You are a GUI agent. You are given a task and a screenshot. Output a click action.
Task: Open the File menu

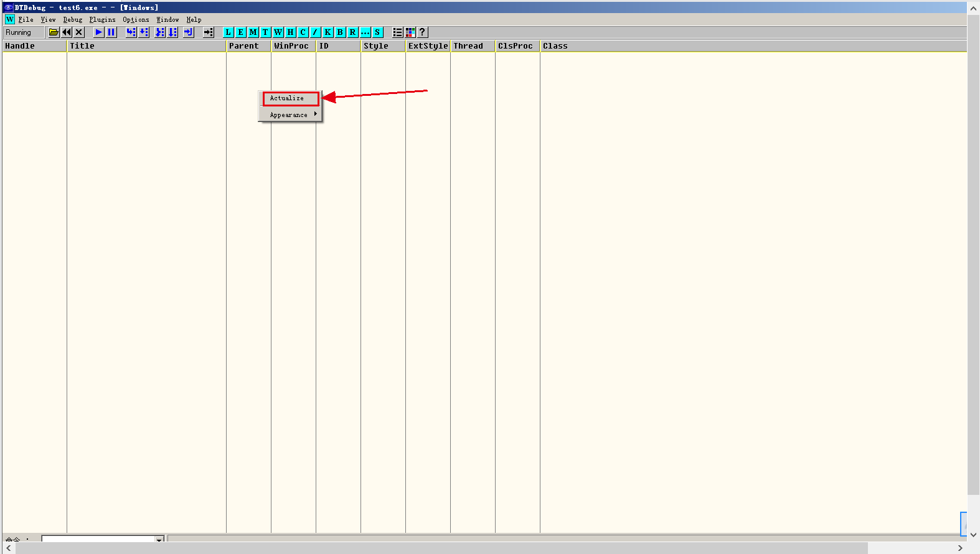(x=26, y=20)
